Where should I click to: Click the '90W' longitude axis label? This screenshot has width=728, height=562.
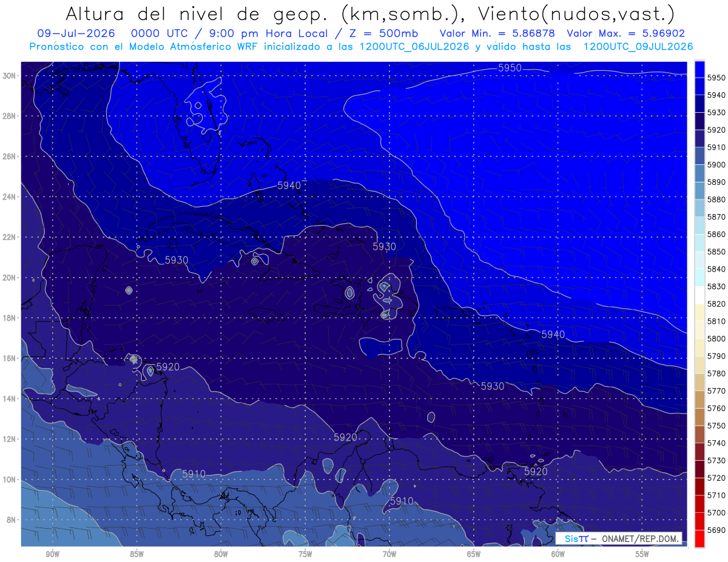52,554
